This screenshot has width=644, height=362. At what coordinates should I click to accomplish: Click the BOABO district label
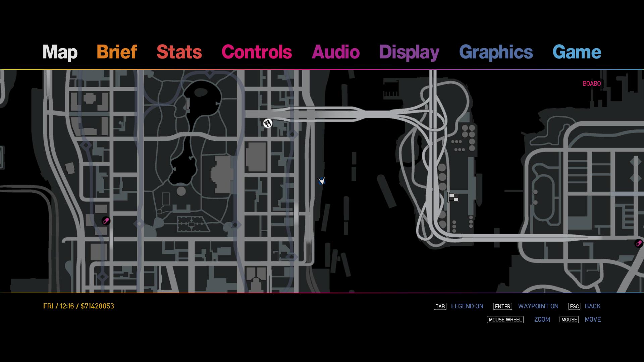click(592, 83)
